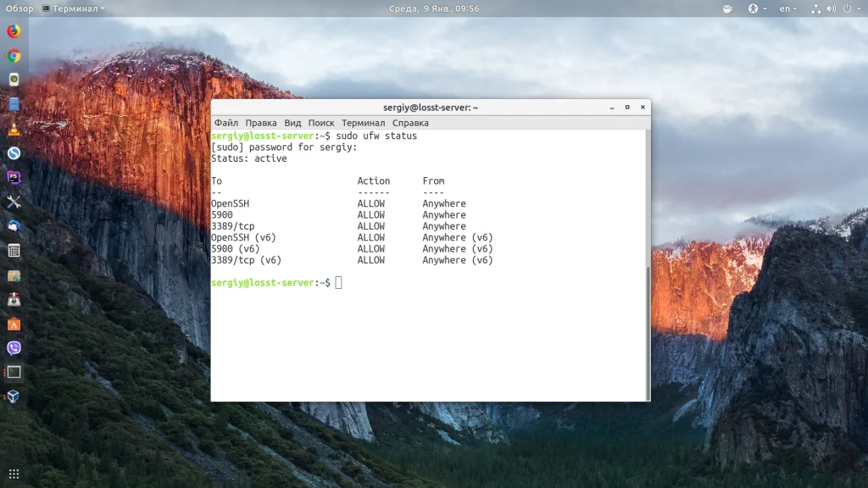868x488 pixels.
Task: Open the Файл menu in terminal
Action: pyautogui.click(x=225, y=123)
